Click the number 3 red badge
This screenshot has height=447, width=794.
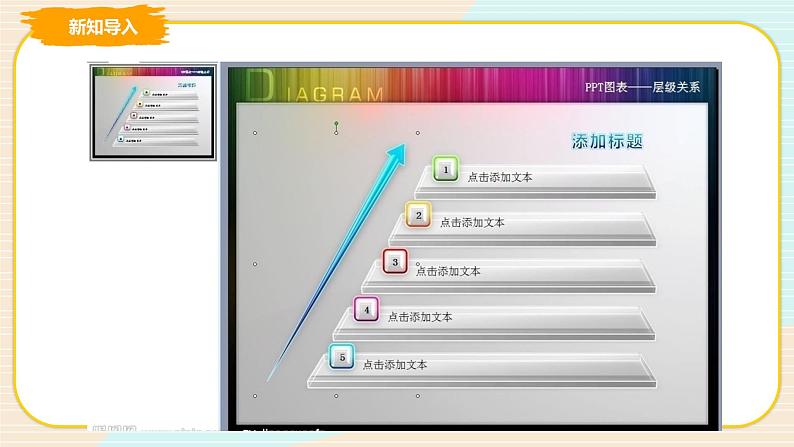coord(395,262)
